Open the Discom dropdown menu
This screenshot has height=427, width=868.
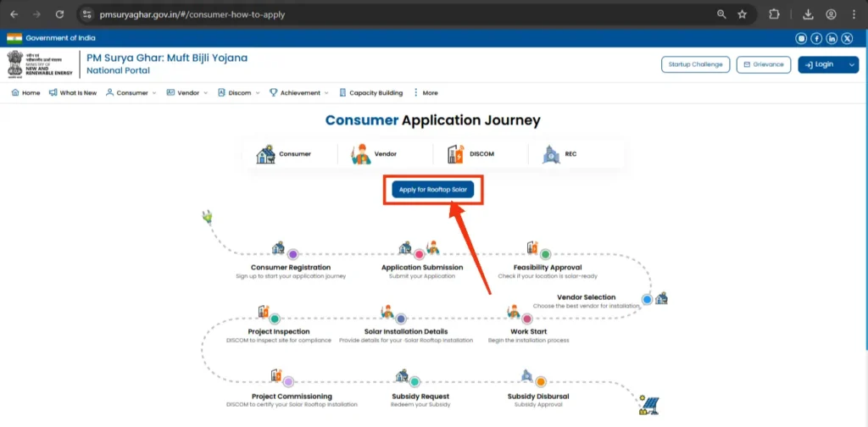point(238,93)
